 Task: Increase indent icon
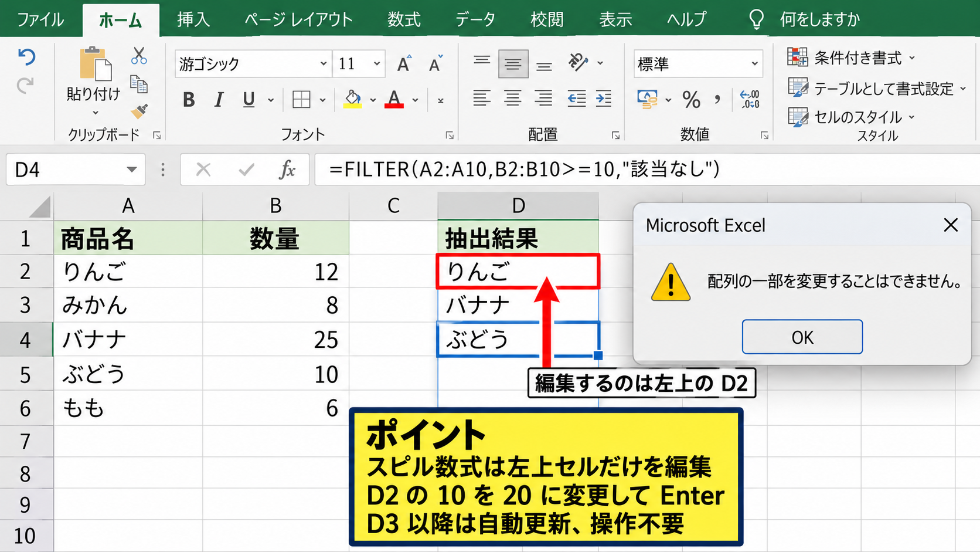point(604,99)
